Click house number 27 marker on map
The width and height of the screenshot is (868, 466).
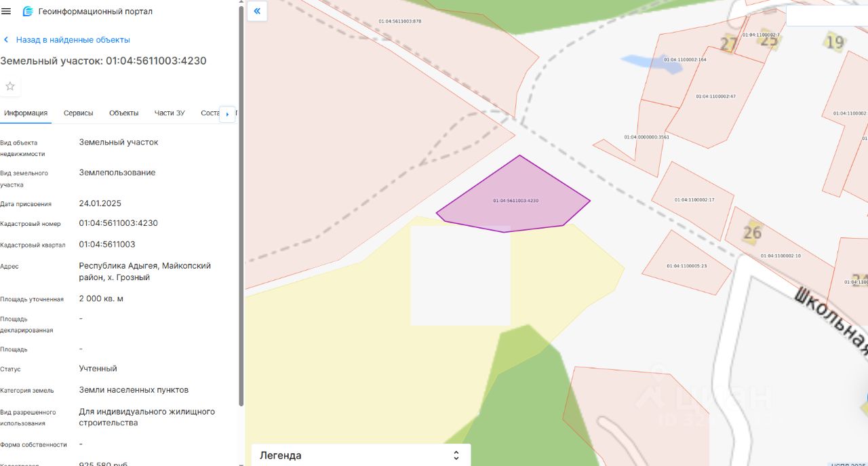(729, 44)
